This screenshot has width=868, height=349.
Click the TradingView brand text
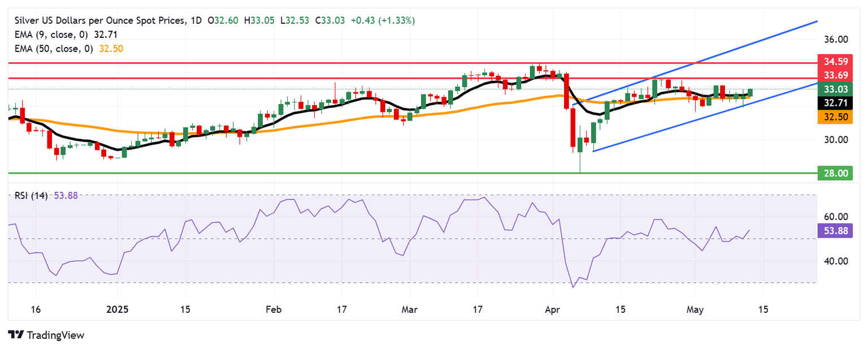point(54,335)
